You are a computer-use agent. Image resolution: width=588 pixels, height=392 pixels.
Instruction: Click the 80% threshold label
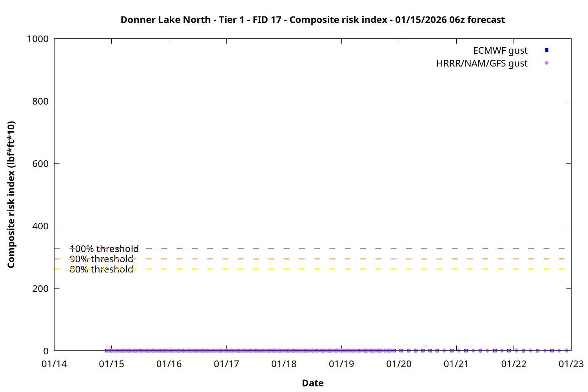pyautogui.click(x=101, y=269)
